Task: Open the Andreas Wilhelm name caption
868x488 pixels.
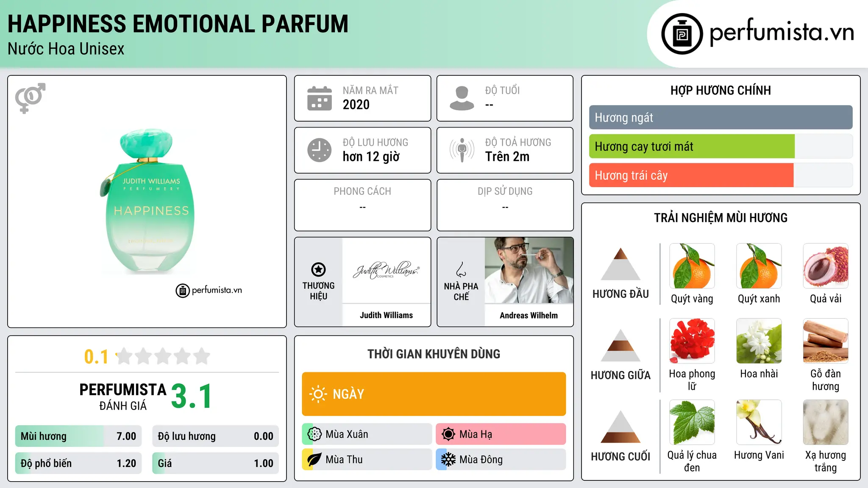Action: pos(529,315)
